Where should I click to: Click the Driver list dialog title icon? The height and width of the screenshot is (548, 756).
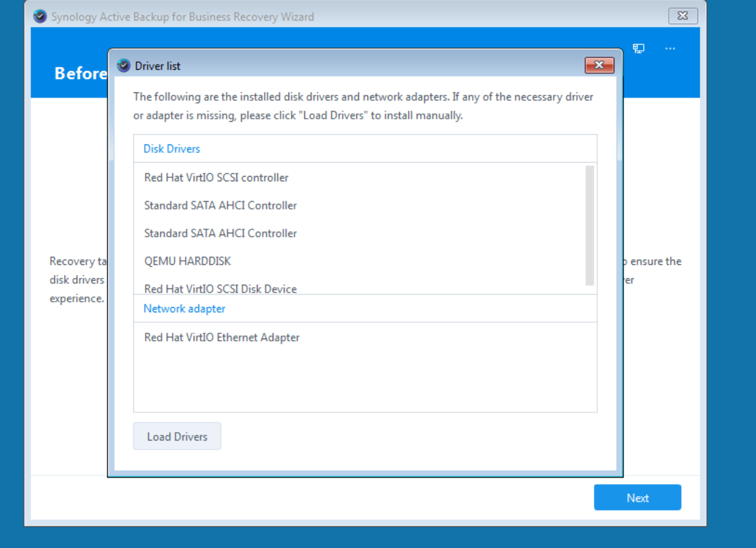(x=123, y=66)
